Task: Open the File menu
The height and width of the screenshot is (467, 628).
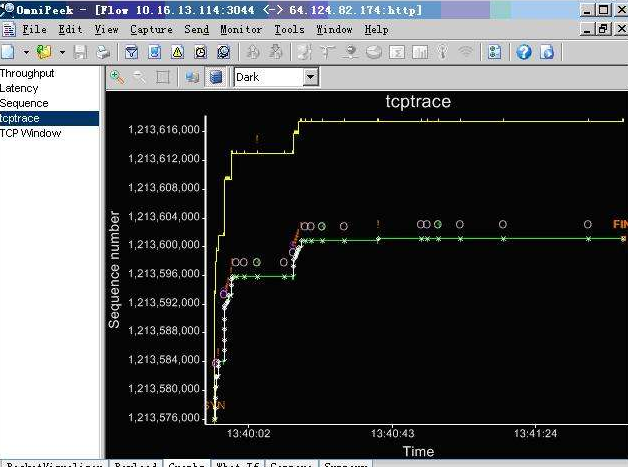Action: pos(34,30)
